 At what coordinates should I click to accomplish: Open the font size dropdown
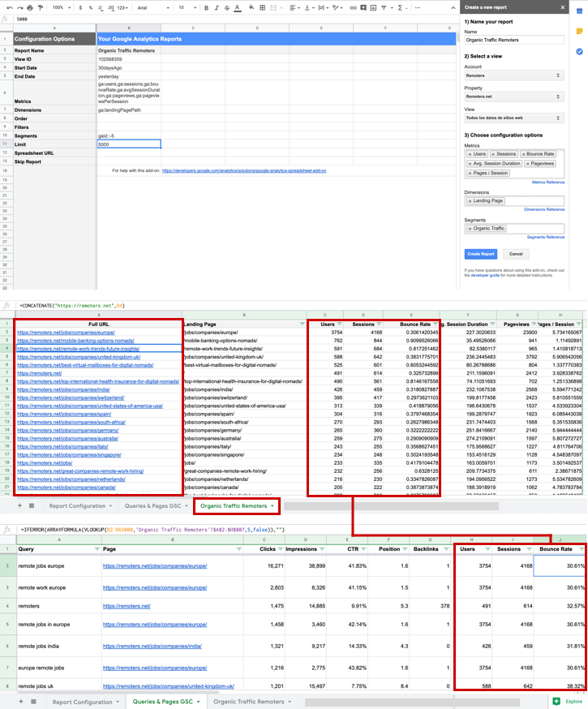pos(187,7)
